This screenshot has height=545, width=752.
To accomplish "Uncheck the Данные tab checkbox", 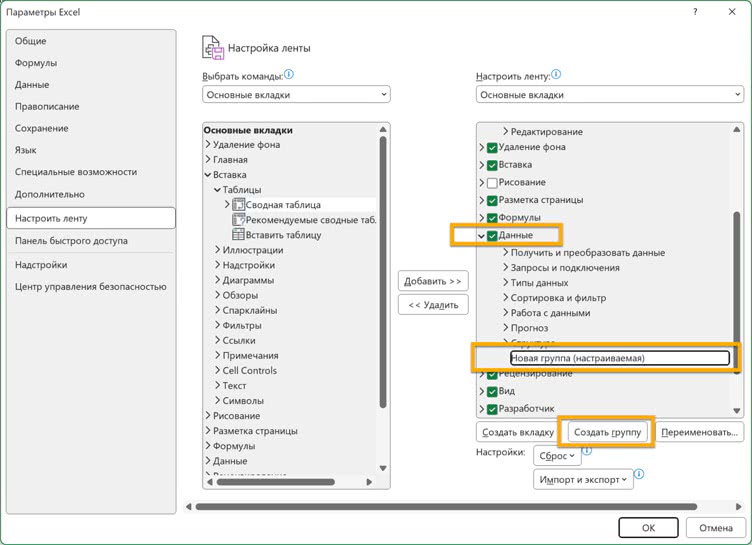I will pyautogui.click(x=492, y=236).
